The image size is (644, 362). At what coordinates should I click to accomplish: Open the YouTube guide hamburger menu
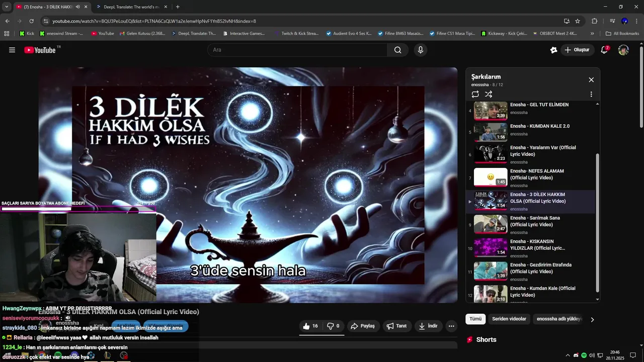pyautogui.click(x=12, y=50)
